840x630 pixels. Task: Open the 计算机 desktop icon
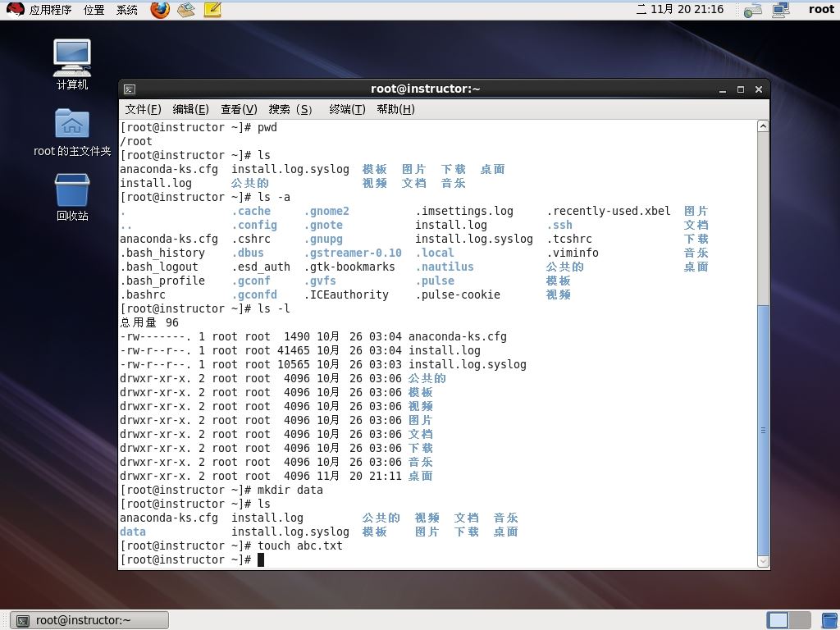(72, 65)
